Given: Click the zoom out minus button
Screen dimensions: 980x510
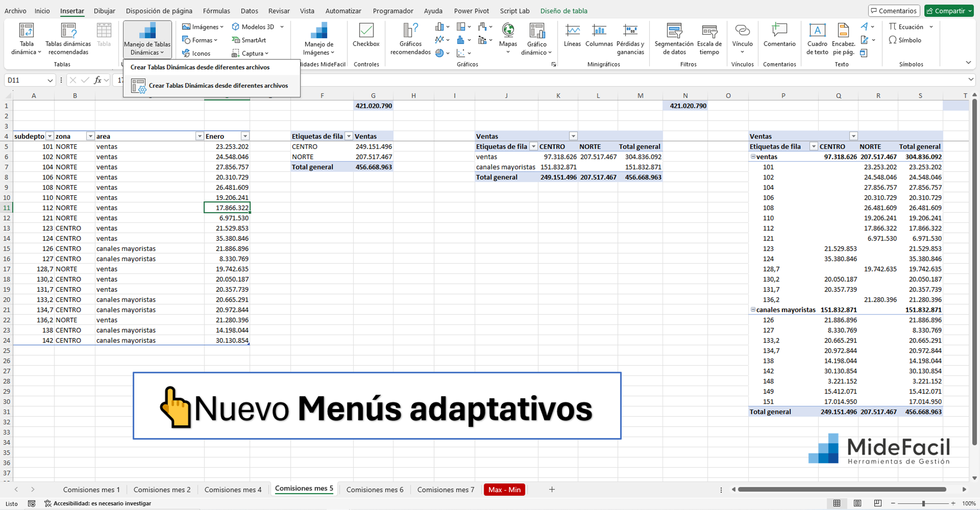Looking at the screenshot, I should click(893, 504).
